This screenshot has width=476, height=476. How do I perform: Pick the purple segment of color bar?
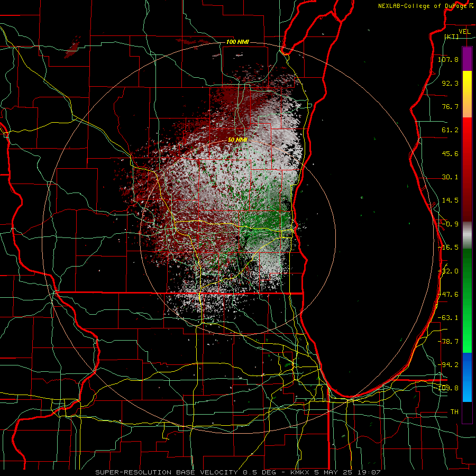(x=467, y=59)
